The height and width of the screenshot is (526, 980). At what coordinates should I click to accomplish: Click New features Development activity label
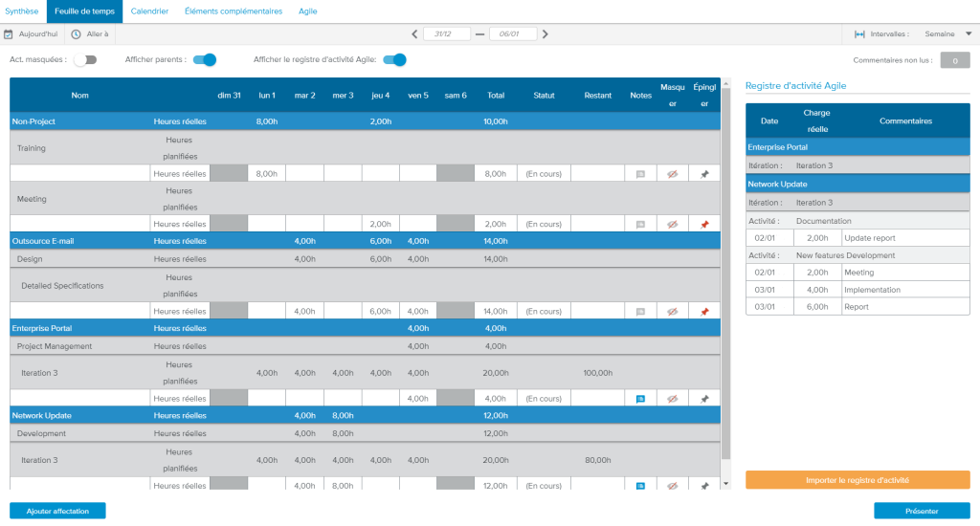click(x=845, y=255)
